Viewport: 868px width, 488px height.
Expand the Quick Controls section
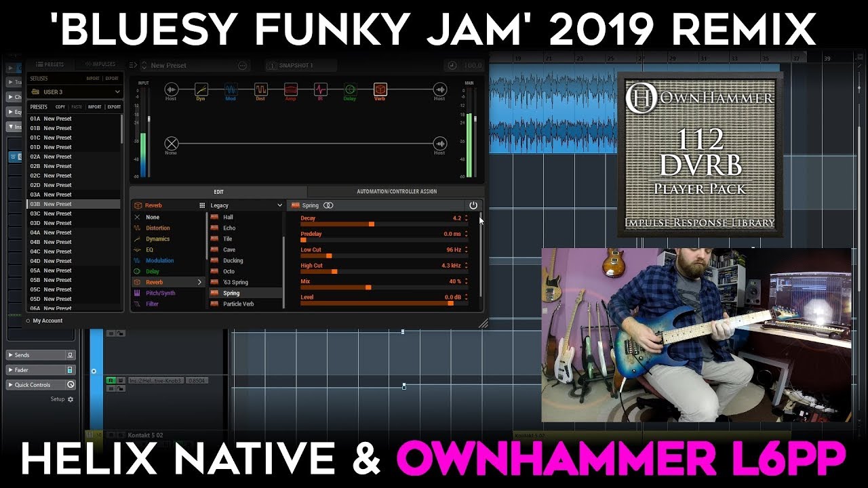(10, 385)
